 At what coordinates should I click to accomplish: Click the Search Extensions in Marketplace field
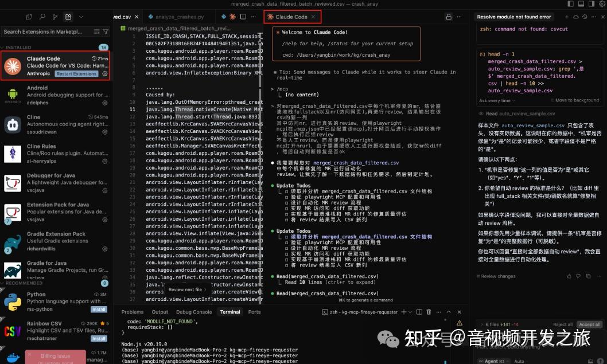tap(43, 32)
